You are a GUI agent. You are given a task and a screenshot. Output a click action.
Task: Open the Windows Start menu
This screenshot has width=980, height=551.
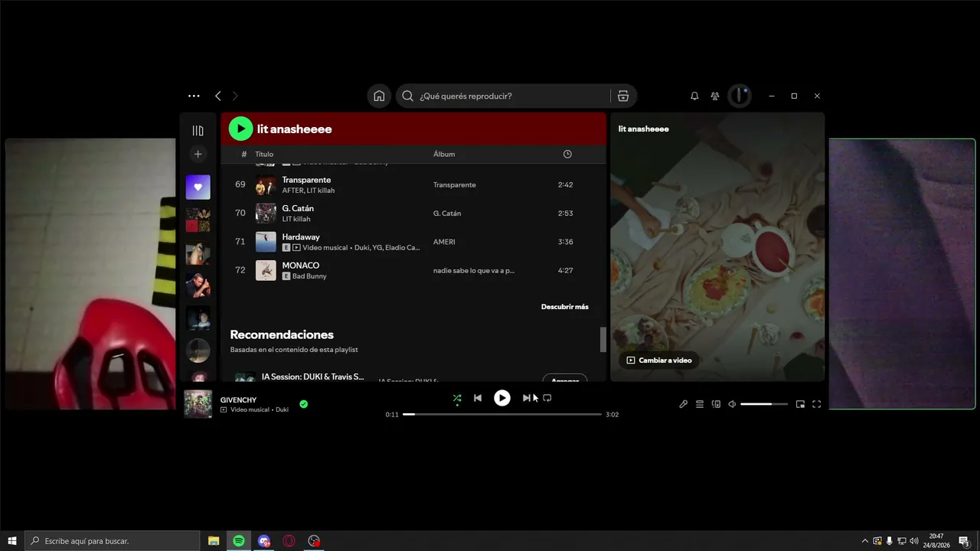tap(11, 541)
